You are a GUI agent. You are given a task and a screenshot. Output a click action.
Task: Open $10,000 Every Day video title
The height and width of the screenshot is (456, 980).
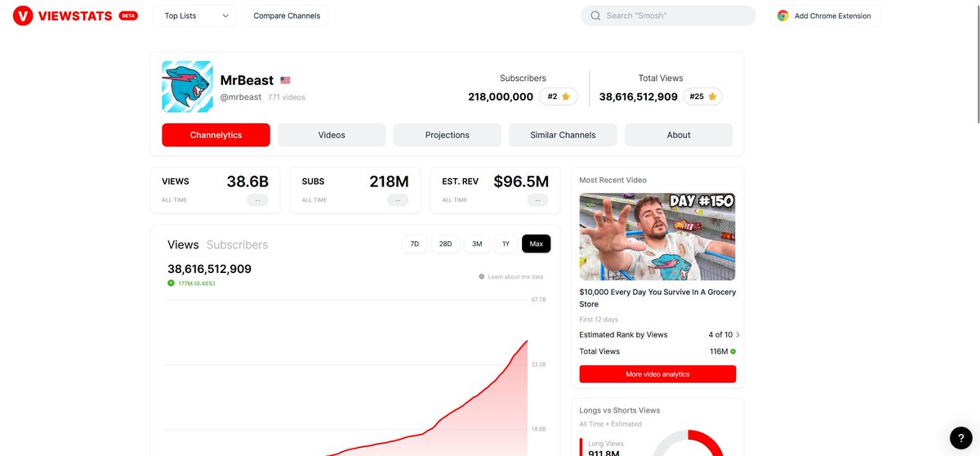[657, 297]
